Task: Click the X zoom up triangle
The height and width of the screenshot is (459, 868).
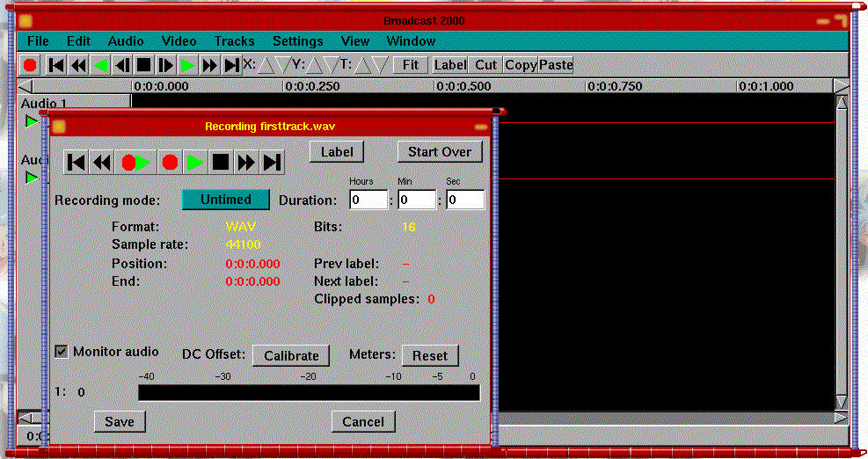Action: [x=264, y=65]
